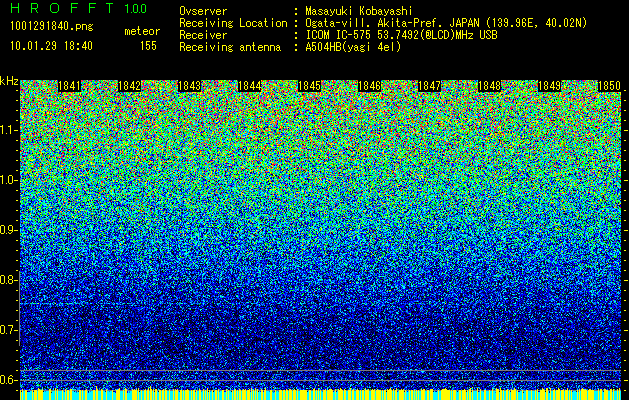
Task: Click the 1844 time marker
Action: click(x=250, y=86)
